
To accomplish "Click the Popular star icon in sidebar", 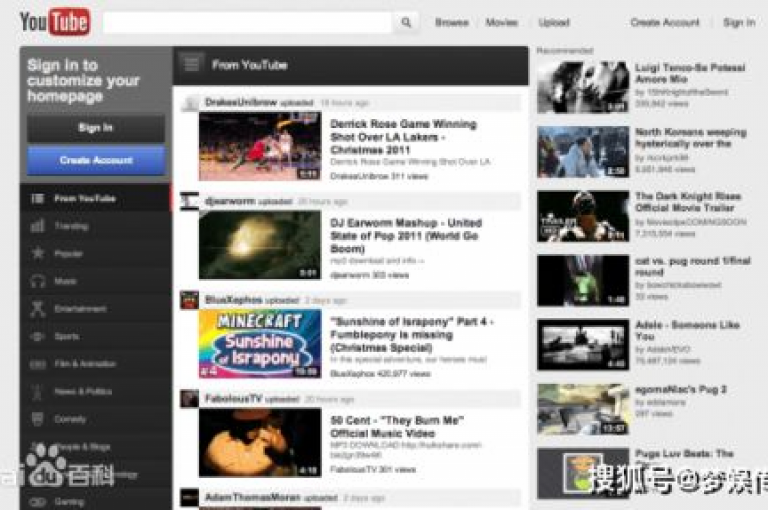I will (x=38, y=253).
